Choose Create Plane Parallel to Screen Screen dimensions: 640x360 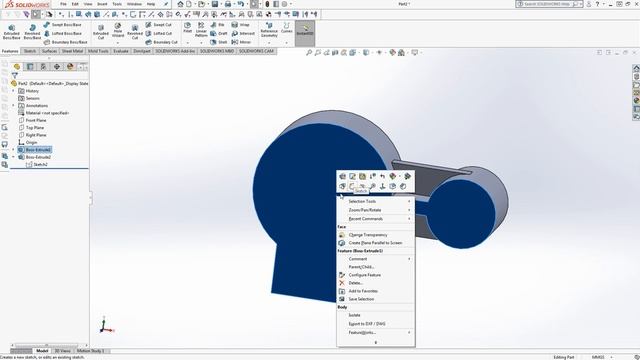point(376,243)
